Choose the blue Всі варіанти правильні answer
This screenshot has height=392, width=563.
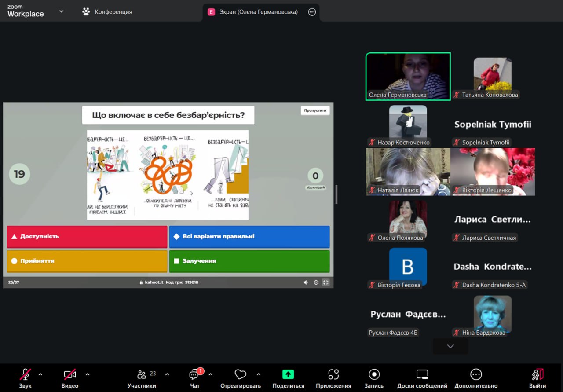249,237
